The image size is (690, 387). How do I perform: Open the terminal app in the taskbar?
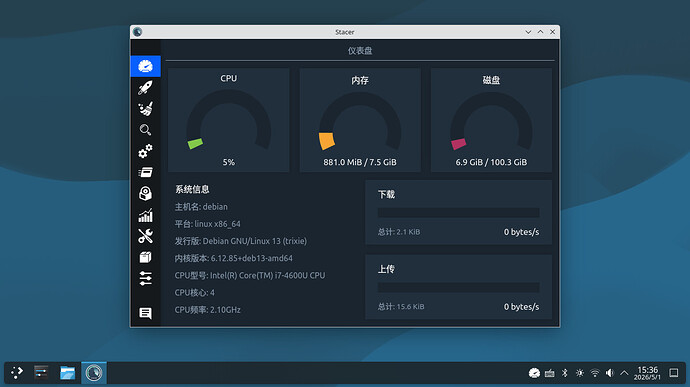click(x=41, y=372)
